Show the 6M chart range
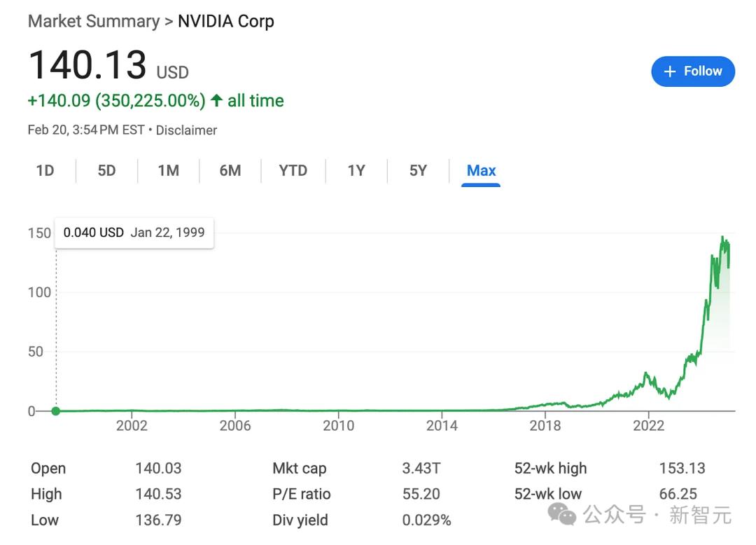 230,170
